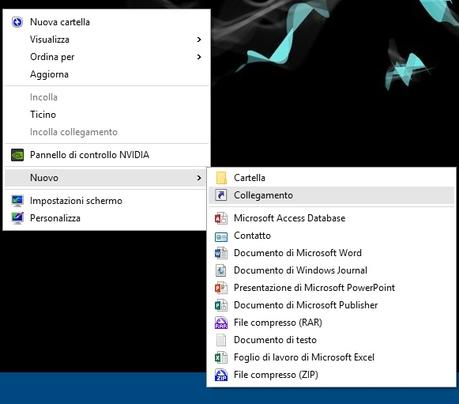Create Presentazione di Microsoft PowerPoint

tap(331, 288)
